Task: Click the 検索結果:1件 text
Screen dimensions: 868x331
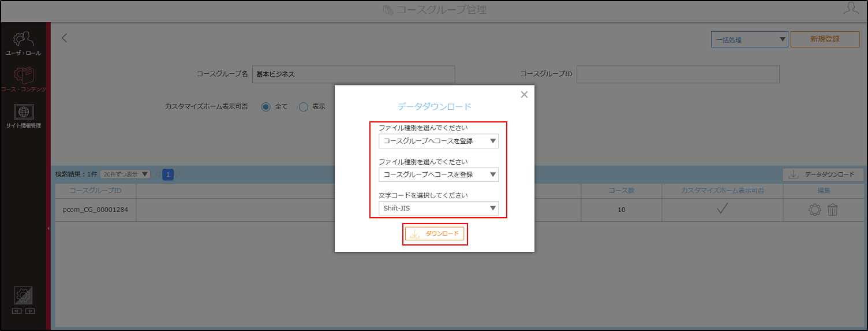Action: pyautogui.click(x=76, y=174)
